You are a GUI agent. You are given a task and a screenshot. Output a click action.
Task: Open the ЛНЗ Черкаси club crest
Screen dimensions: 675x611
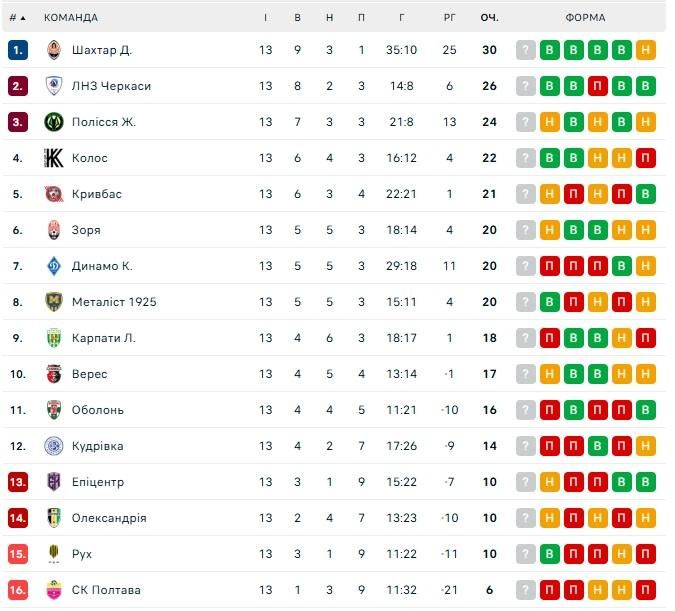pos(54,86)
